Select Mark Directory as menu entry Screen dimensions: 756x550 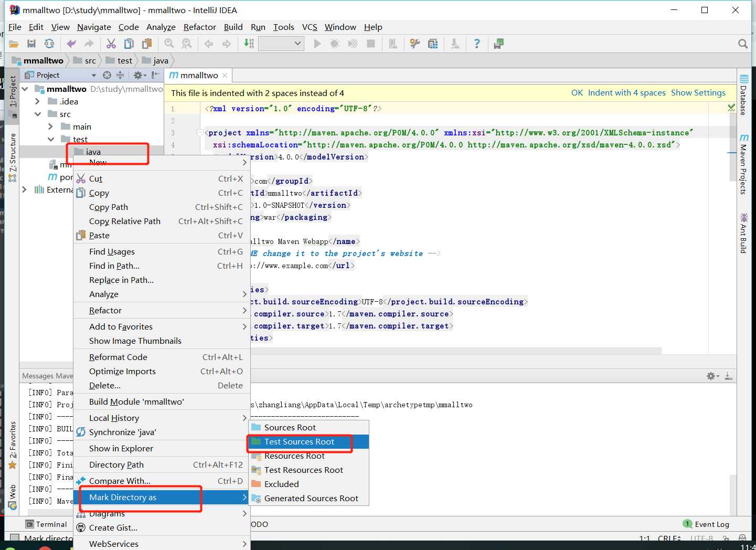162,498
